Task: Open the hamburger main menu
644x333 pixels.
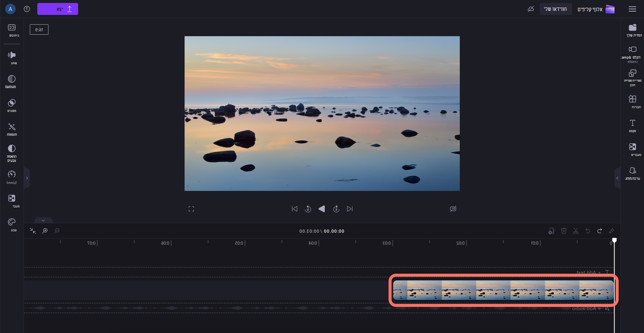Action: pos(632,9)
